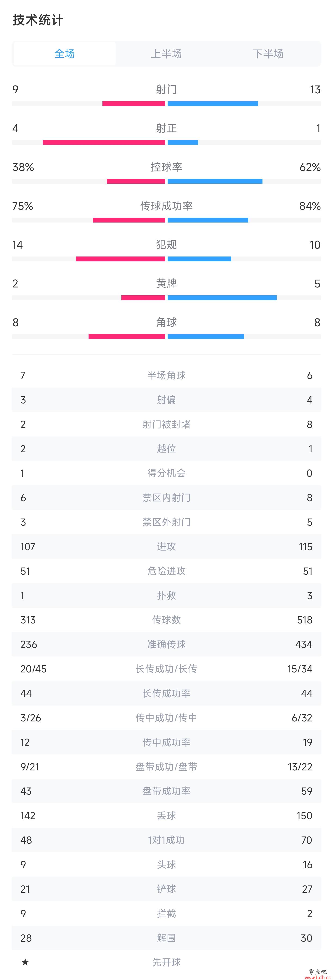Click the 控球率 blue bar
Viewport: 333px width, 980px height.
[215, 181]
